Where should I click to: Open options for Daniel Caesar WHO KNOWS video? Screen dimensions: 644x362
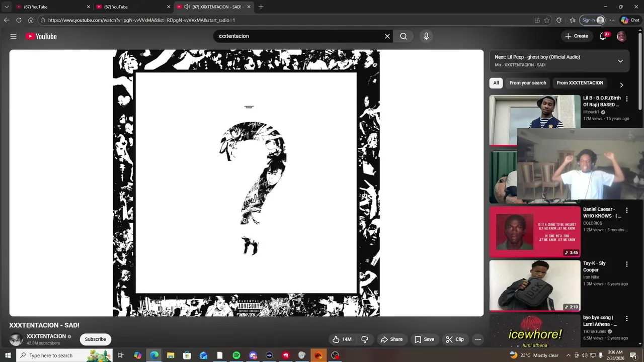[627, 210]
